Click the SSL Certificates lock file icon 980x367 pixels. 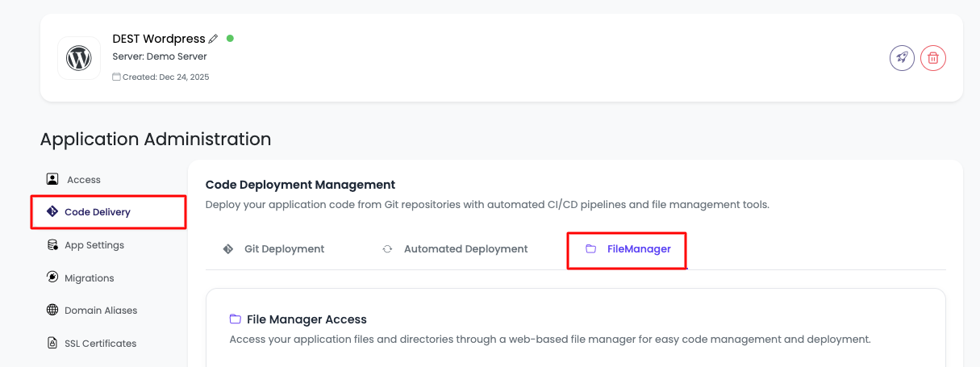(52, 343)
